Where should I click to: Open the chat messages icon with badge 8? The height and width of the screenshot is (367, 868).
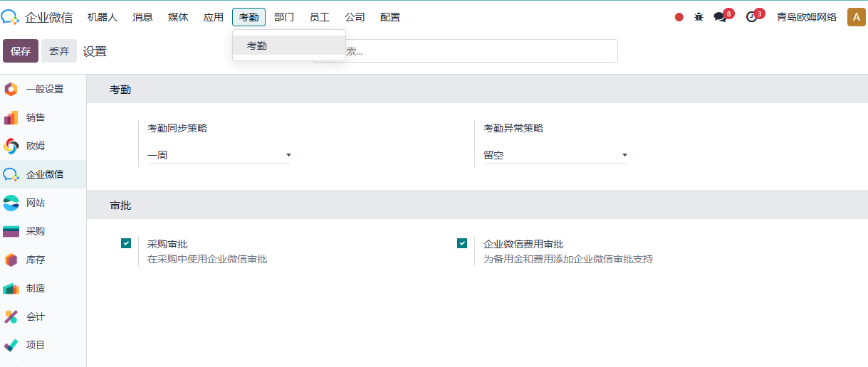720,17
